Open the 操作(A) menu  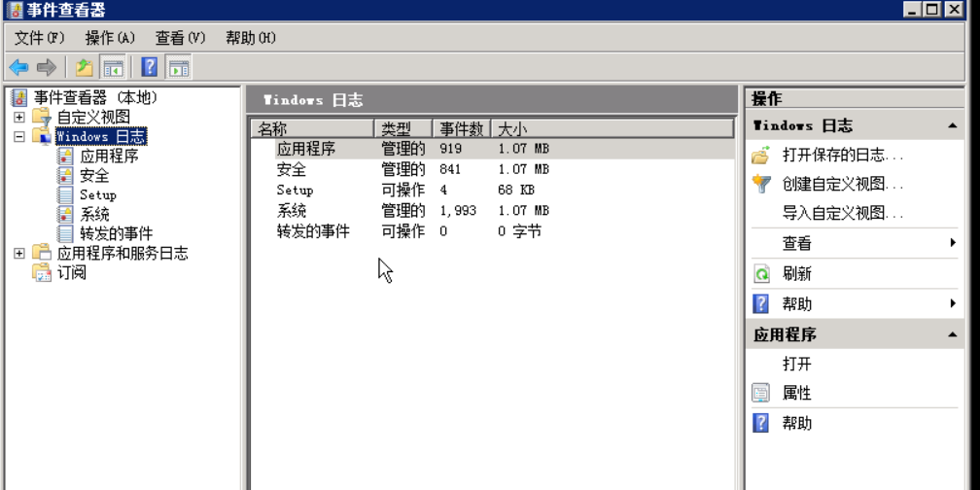(110, 38)
